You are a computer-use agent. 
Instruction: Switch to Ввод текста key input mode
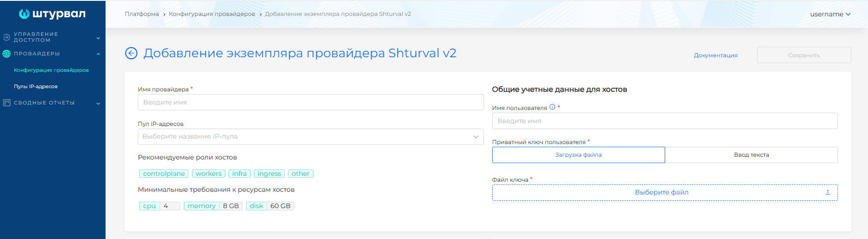(751, 155)
